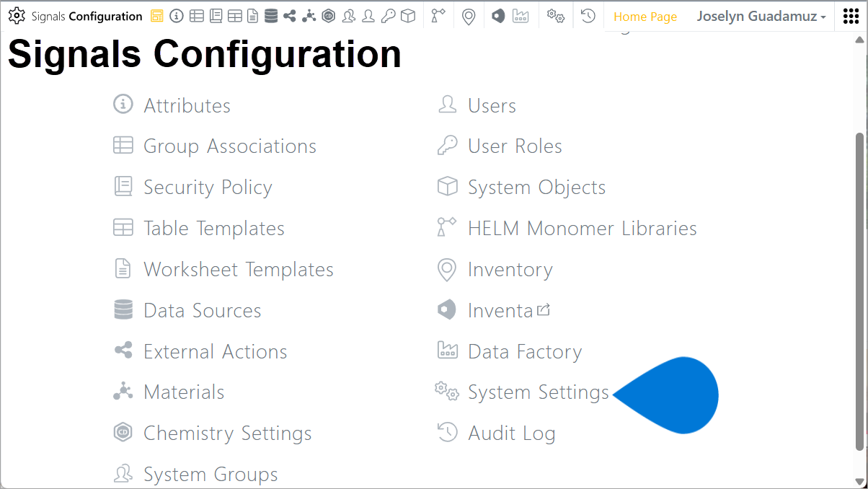868x489 pixels.
Task: Open the grid apps launcher at top right
Action: point(851,16)
